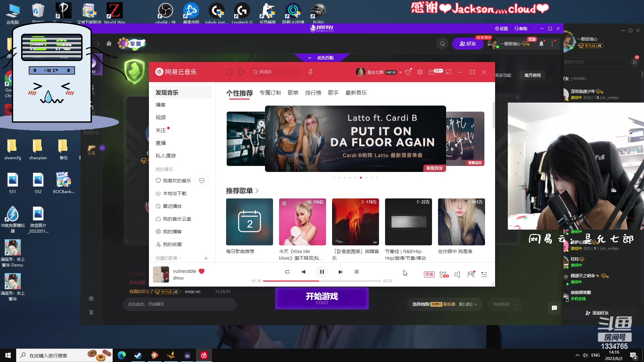Open the 极高 sound quality selector
644x362 pixels.
pos(429,275)
